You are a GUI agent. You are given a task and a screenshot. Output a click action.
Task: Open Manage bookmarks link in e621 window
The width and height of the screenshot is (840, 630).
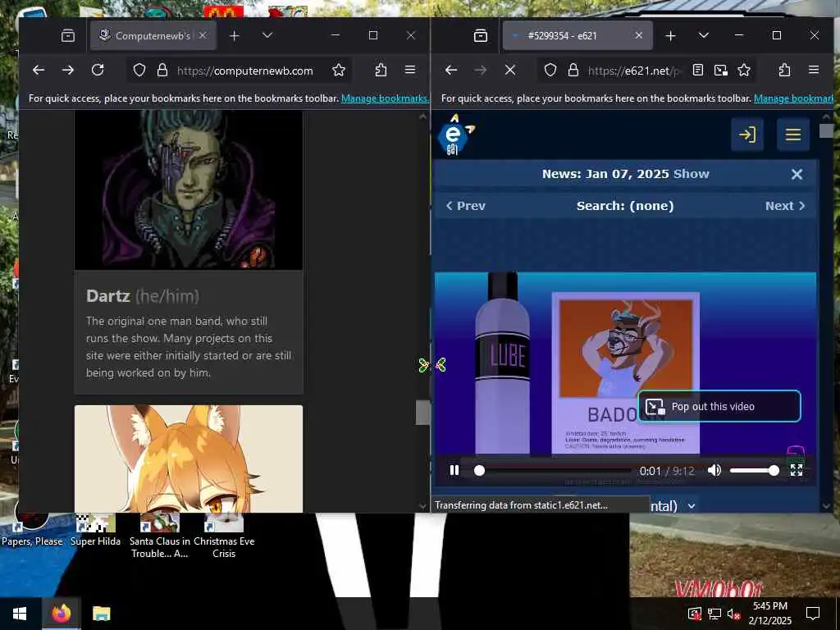click(793, 98)
